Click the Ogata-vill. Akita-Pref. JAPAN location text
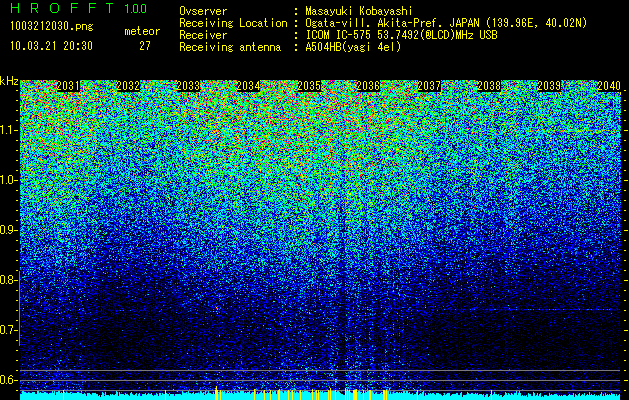 [446, 23]
